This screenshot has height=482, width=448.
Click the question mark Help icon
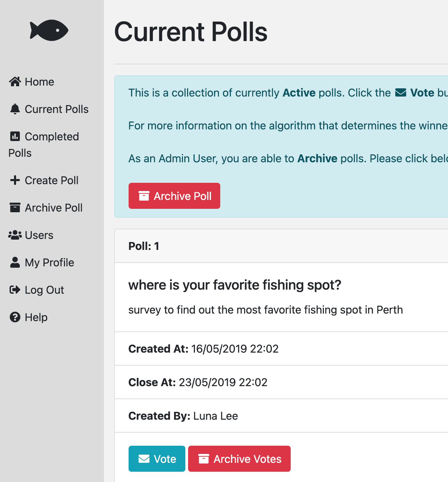coord(15,317)
